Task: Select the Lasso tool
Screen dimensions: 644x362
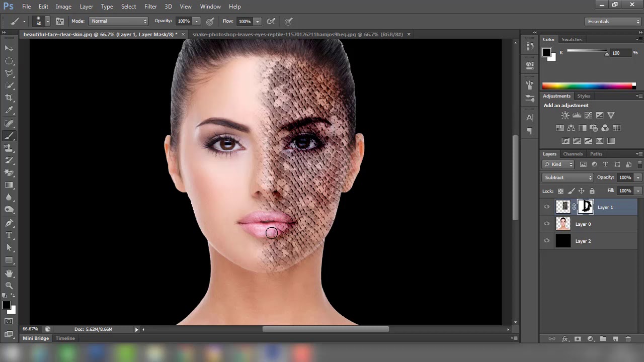Action: click(9, 73)
